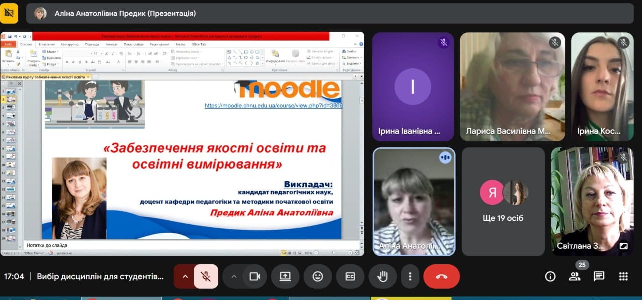Click Створити слайд button
Image resolution: width=644 pixels, height=300 pixels.
(x=34, y=58)
